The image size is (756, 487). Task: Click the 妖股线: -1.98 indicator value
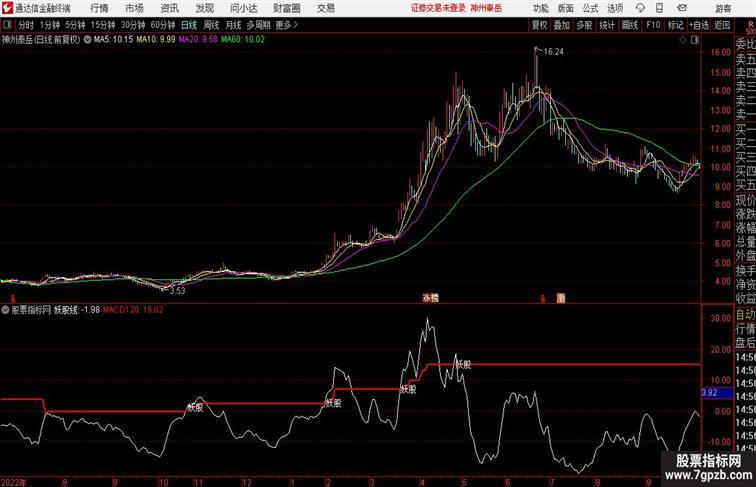[x=77, y=310]
